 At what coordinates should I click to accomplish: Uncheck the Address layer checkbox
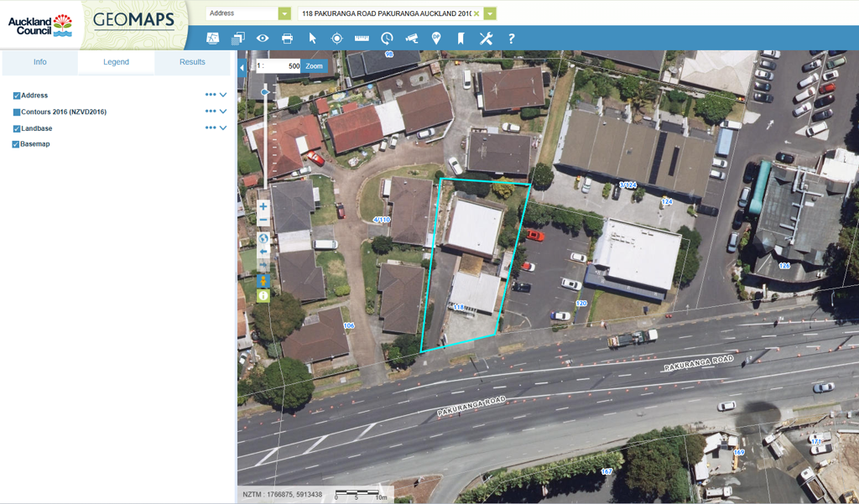tap(16, 96)
